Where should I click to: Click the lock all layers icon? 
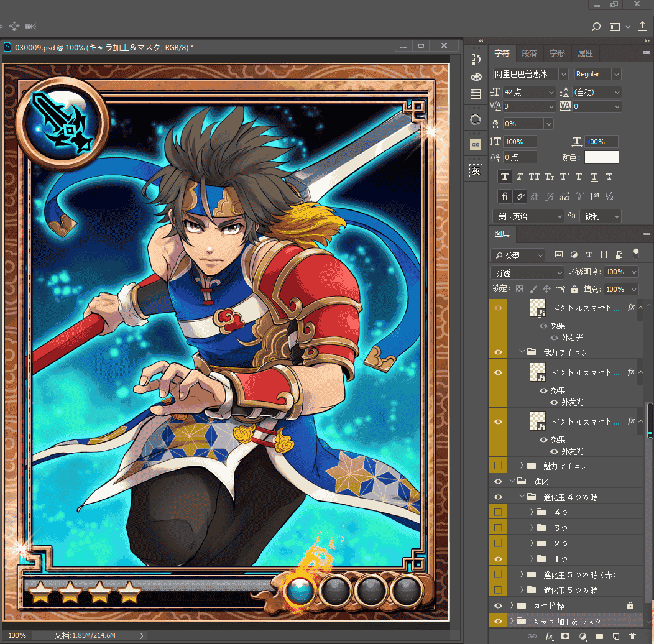point(574,289)
